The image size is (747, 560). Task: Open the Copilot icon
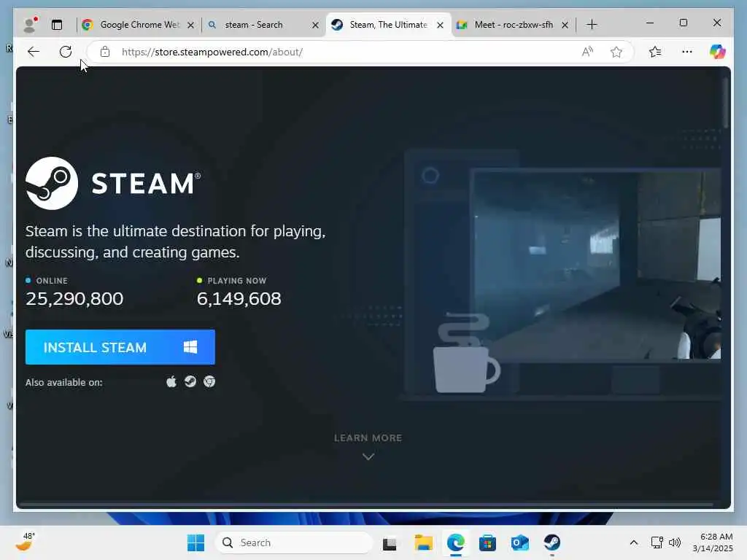718,52
